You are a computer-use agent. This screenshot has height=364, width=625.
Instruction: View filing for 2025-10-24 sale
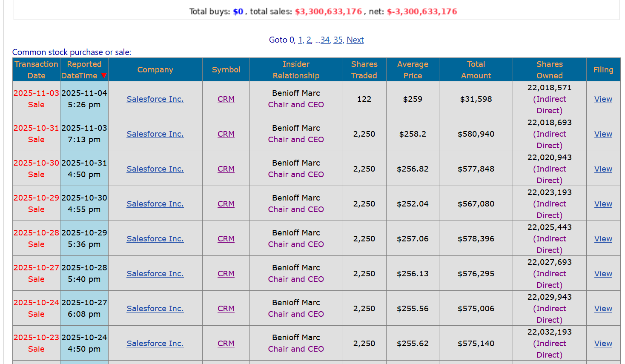point(603,308)
